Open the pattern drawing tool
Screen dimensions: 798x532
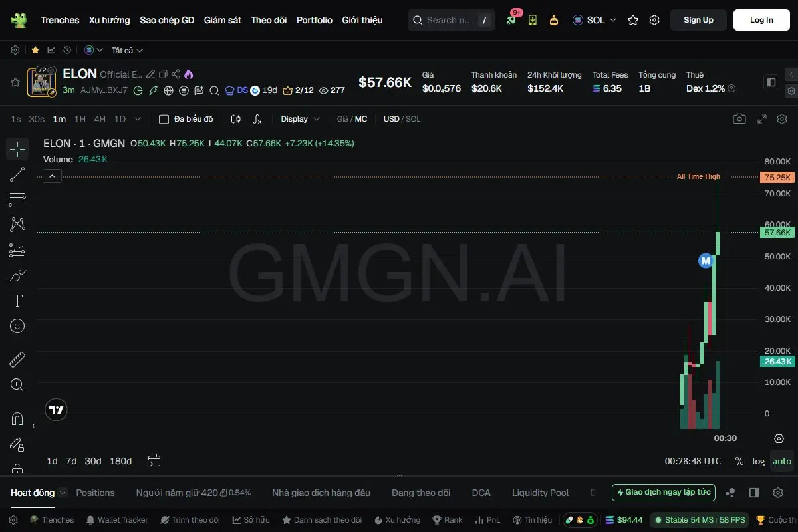click(x=17, y=225)
